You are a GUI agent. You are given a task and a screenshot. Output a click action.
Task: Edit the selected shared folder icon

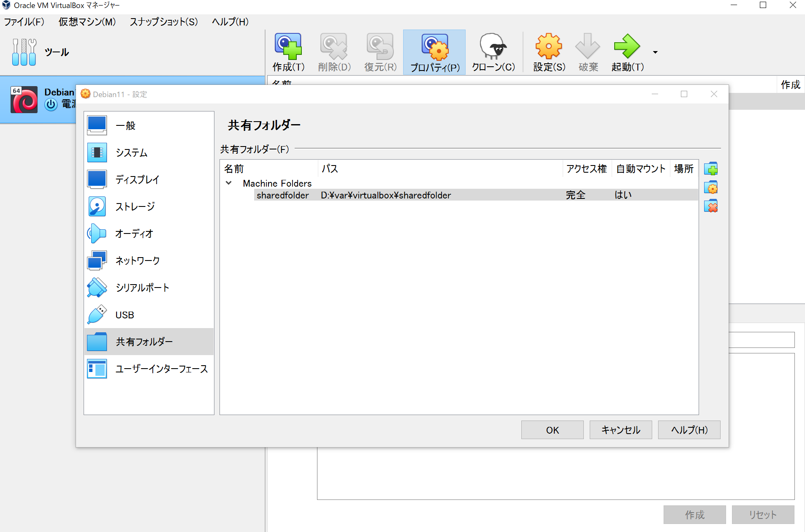(x=711, y=187)
